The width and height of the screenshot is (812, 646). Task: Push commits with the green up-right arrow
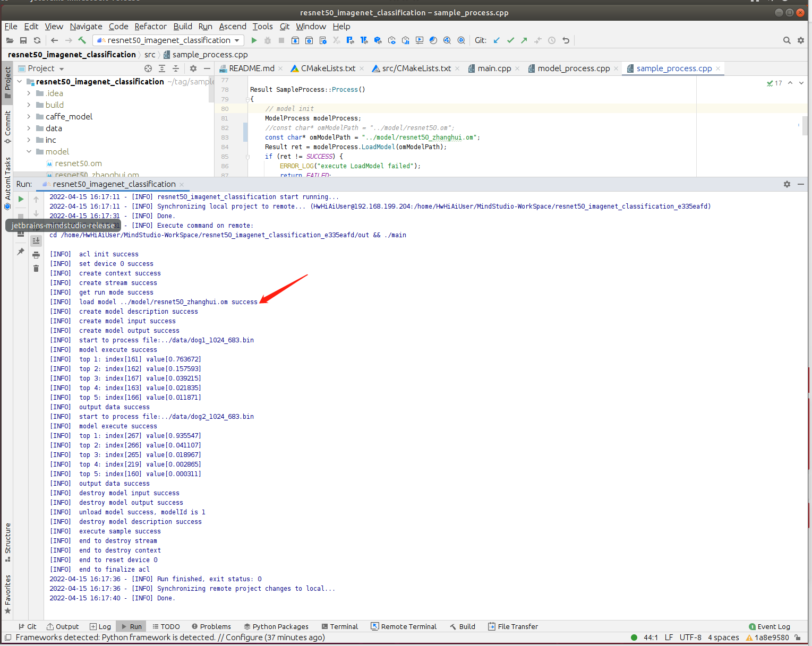[524, 40]
